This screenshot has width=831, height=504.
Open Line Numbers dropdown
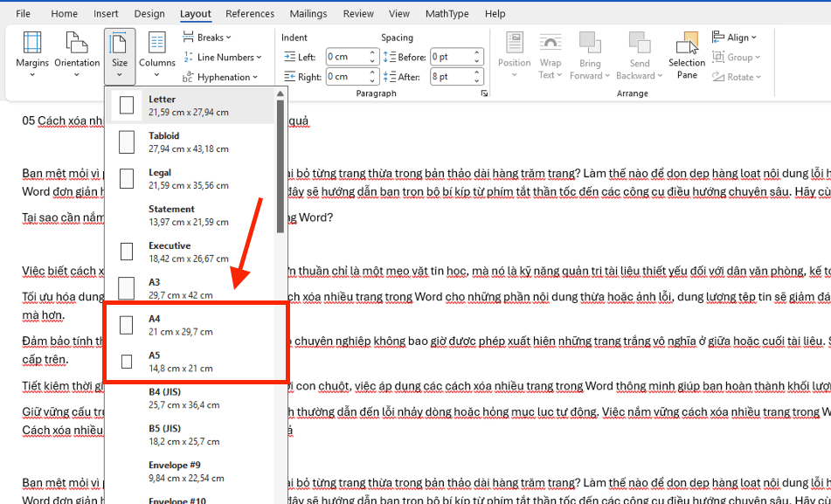click(x=223, y=58)
